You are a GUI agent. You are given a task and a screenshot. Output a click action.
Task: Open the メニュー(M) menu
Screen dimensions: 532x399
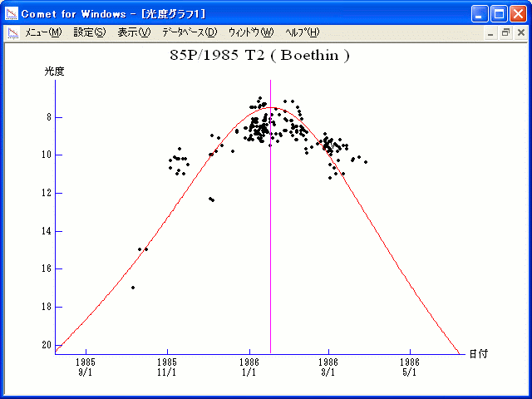(43, 32)
